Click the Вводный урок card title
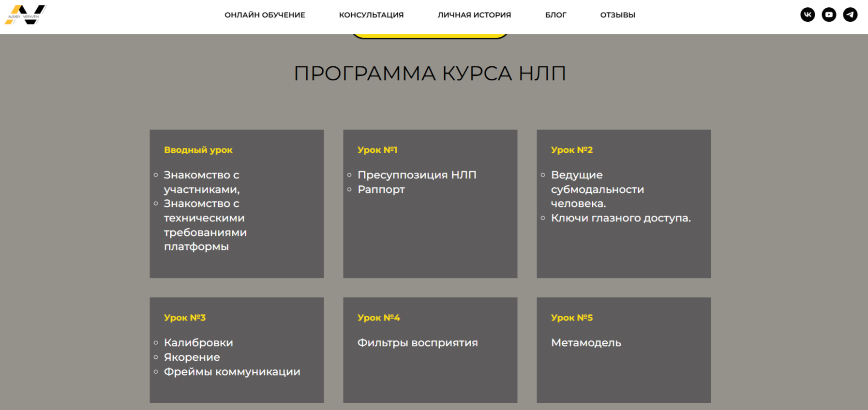The width and height of the screenshot is (868, 410). 198,150
